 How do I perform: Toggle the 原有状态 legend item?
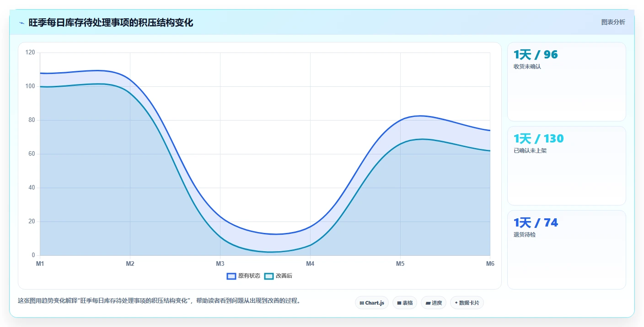coord(244,276)
